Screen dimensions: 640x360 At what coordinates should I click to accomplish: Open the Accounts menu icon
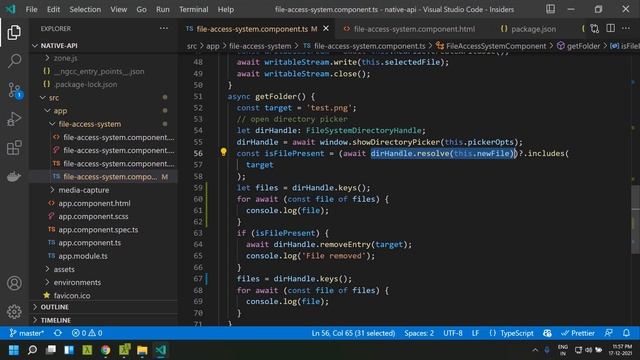14,283
